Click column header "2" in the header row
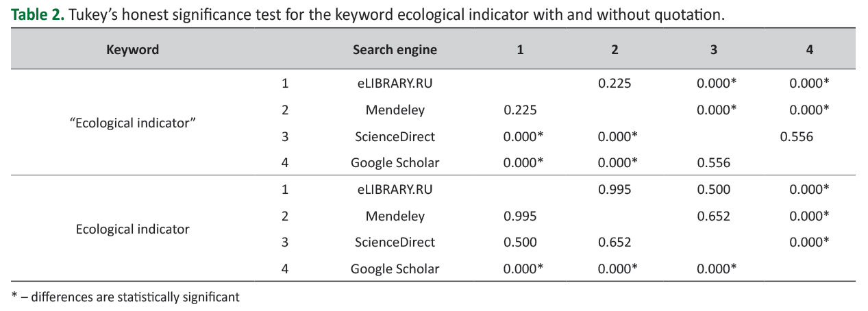This screenshot has height=311, width=868. point(615,49)
